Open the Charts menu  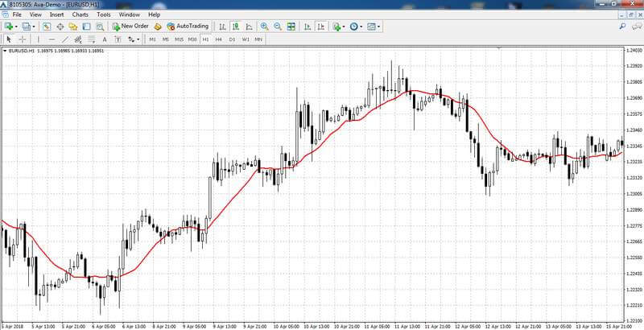[80, 14]
